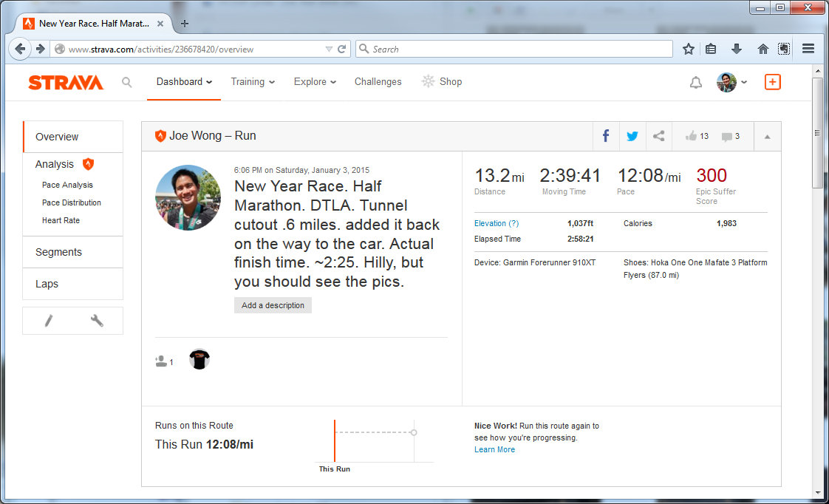Open the Challenges nav item
829x504 pixels.
point(378,82)
